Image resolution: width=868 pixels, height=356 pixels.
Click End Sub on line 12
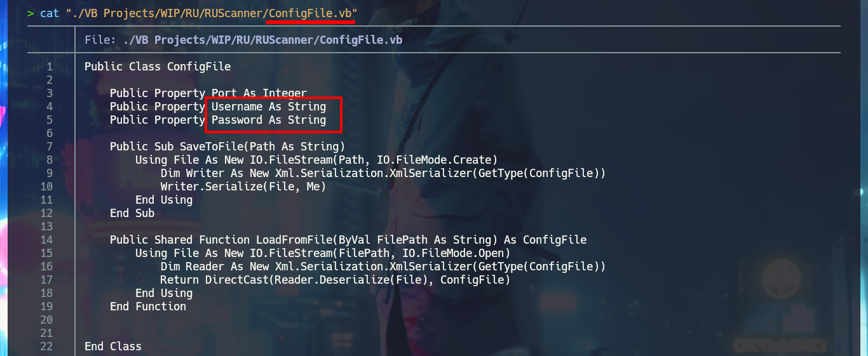(x=132, y=213)
